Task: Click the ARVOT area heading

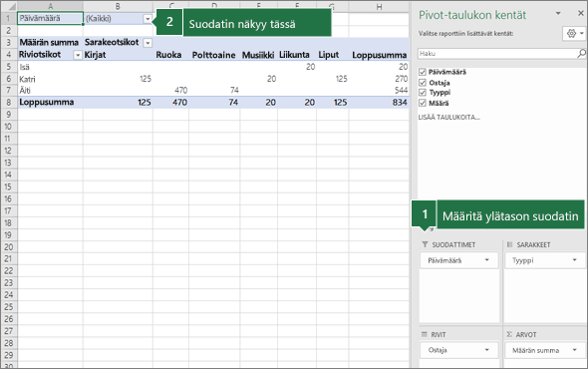Action: pos(526,334)
